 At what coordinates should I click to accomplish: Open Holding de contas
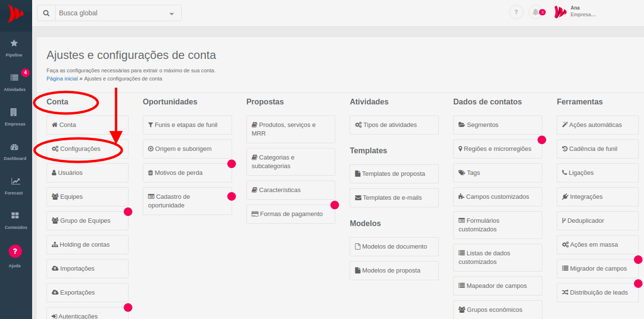(x=87, y=245)
